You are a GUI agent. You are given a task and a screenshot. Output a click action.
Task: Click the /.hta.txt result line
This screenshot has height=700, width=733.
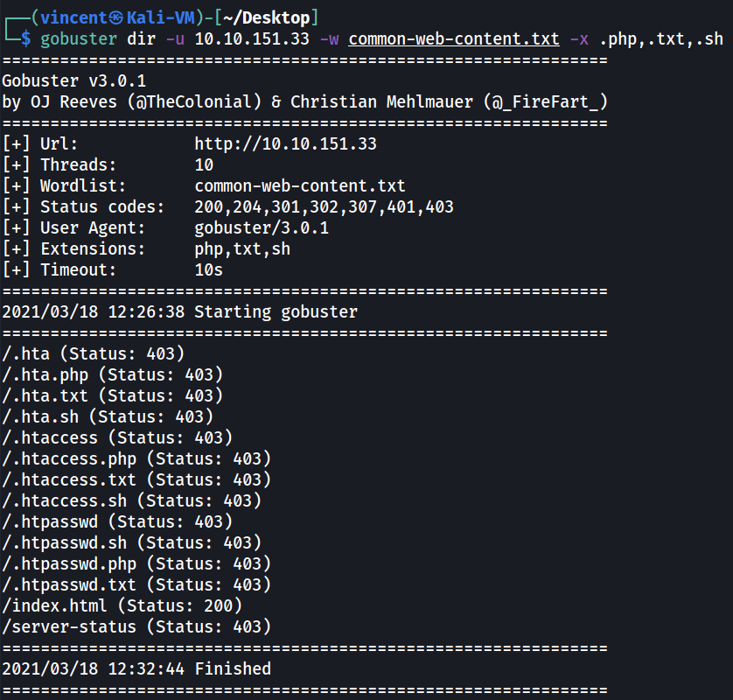coord(112,396)
